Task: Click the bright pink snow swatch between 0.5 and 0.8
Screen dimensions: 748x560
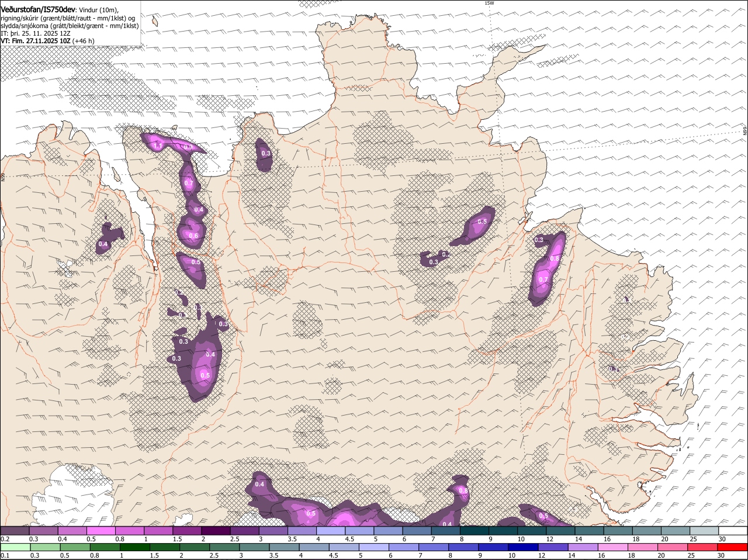Action: (x=101, y=531)
